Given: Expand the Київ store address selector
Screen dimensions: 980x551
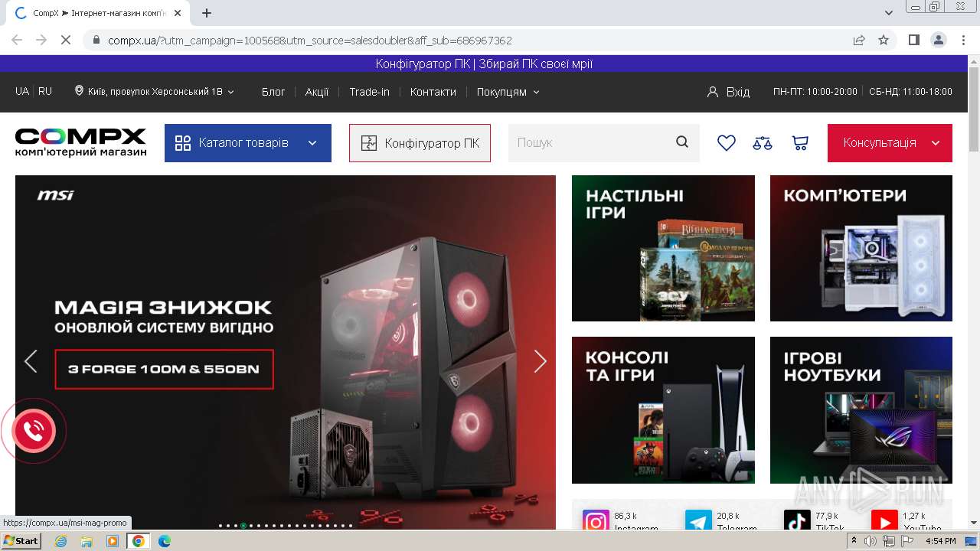Looking at the screenshot, I should click(154, 92).
